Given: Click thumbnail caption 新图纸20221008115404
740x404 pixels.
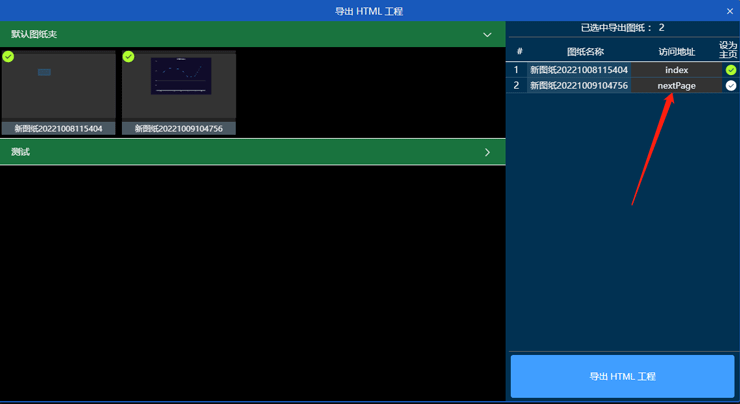Looking at the screenshot, I should pos(59,128).
